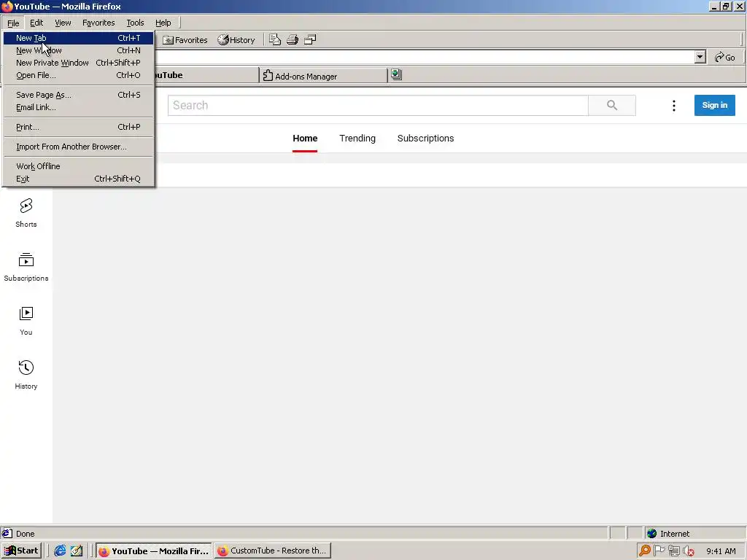Open the Edit menu
Screen dimensions: 747x560
pos(36,23)
